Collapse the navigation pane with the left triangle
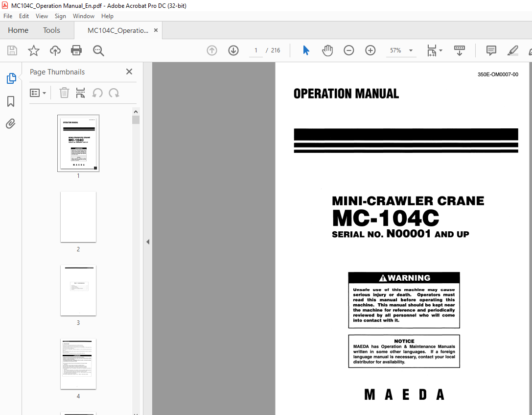Screen dimensions: 532x415 point(148,242)
